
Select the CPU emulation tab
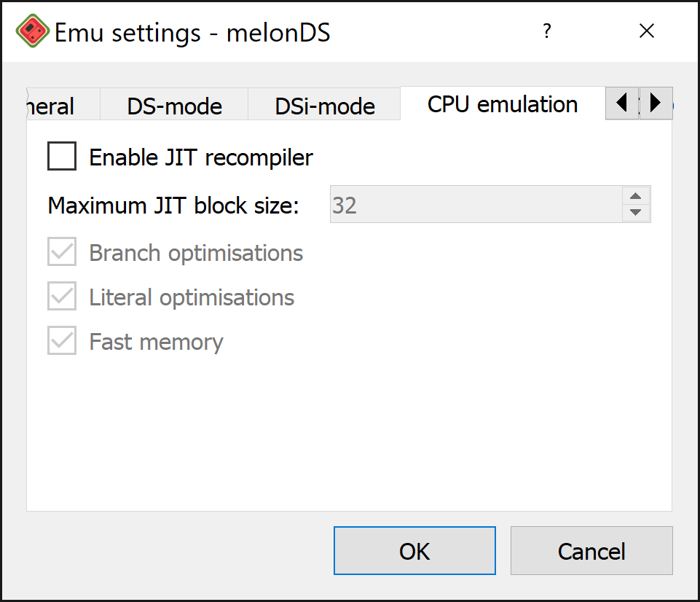(503, 104)
